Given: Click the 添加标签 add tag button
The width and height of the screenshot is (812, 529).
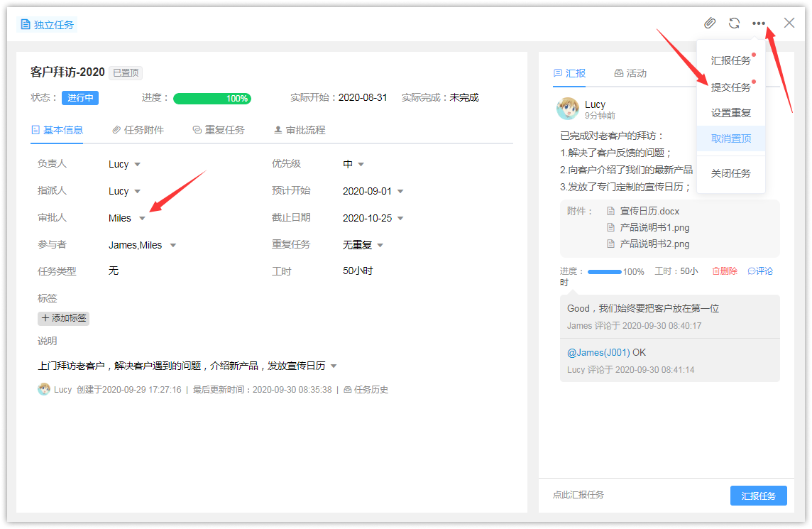Looking at the screenshot, I should [x=64, y=318].
